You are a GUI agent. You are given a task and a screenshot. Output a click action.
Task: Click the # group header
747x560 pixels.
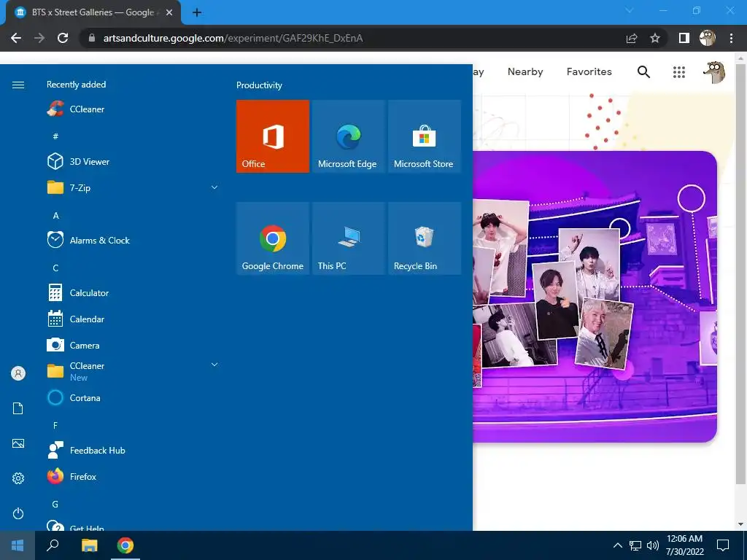[x=55, y=136]
